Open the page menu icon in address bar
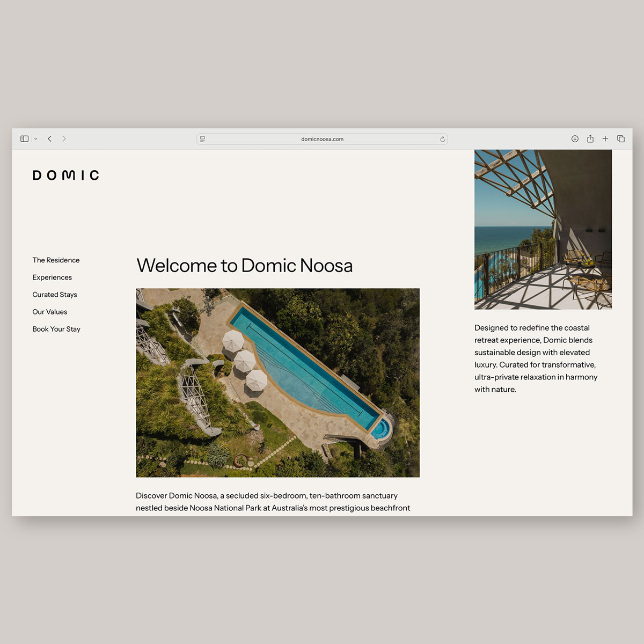 tap(202, 139)
